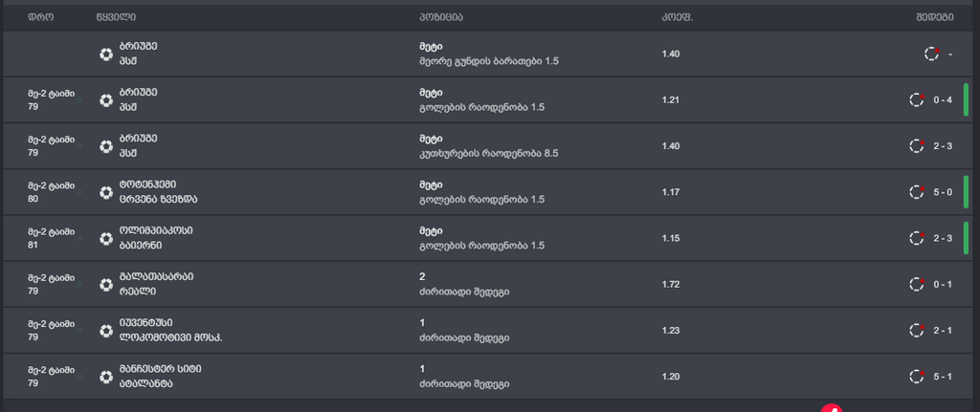Click live status circle next to 0 - 4 score
Viewport: 980px width, 412px height.
point(916,99)
